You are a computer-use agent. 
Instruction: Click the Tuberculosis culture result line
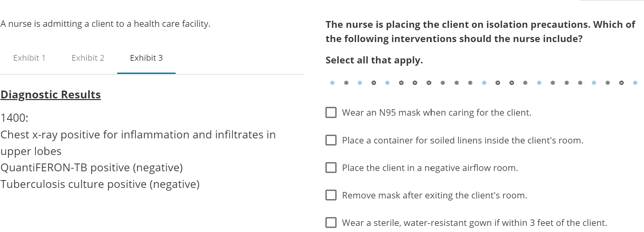[x=100, y=184]
